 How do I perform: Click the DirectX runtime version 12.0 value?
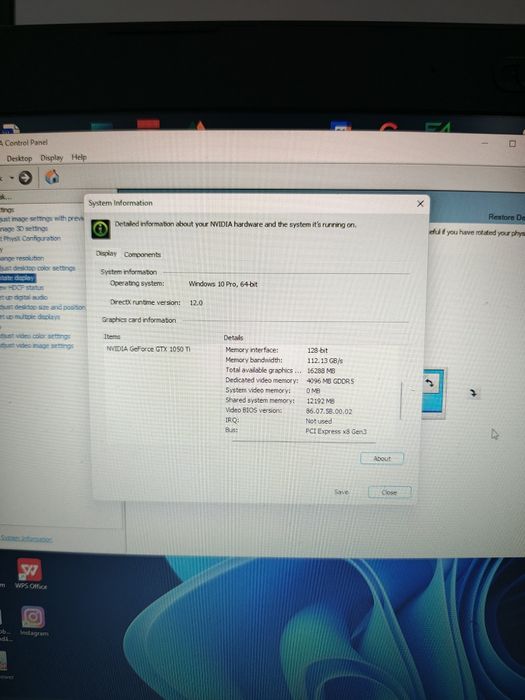(x=196, y=303)
